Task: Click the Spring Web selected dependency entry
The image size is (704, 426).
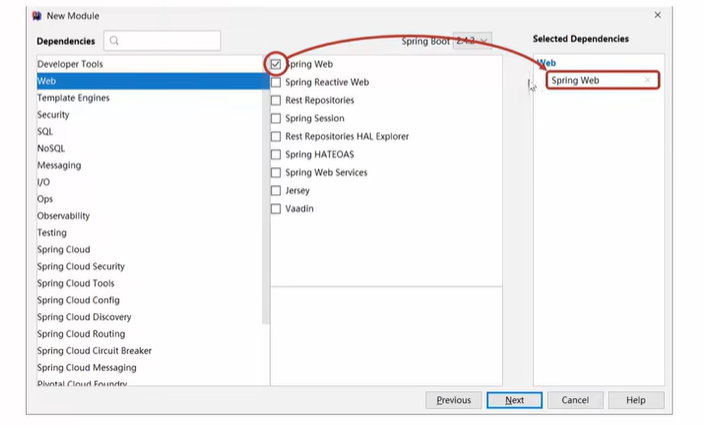Action: (603, 80)
